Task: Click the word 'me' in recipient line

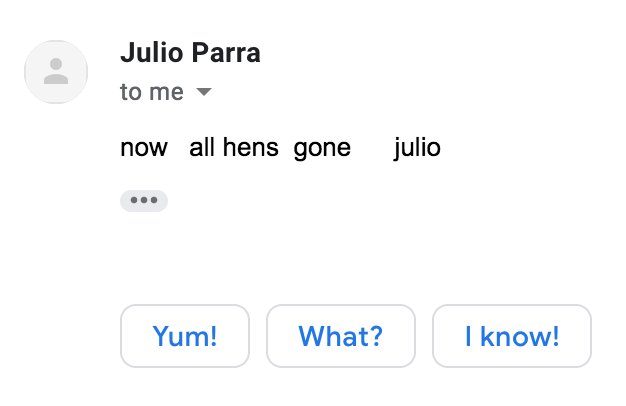Action: click(166, 93)
